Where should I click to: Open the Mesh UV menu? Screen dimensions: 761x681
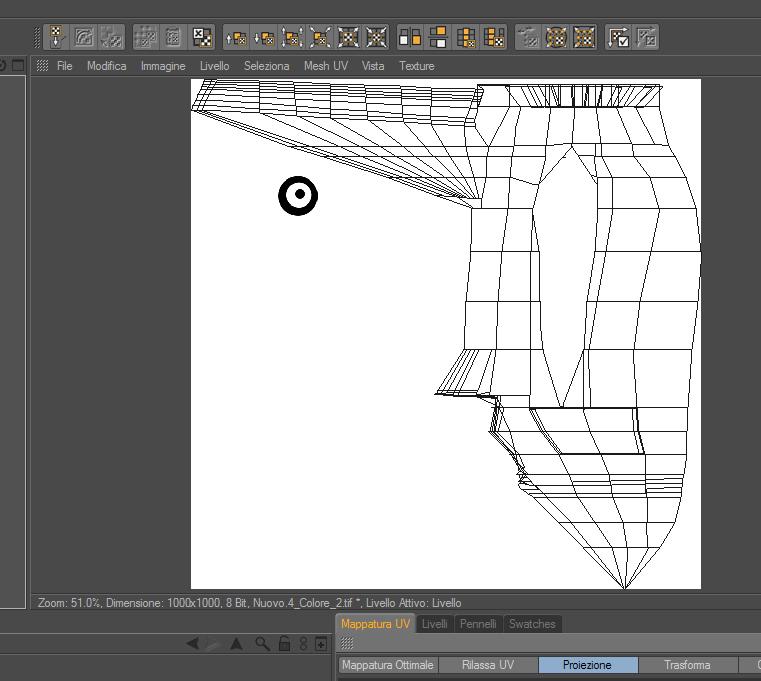(326, 66)
